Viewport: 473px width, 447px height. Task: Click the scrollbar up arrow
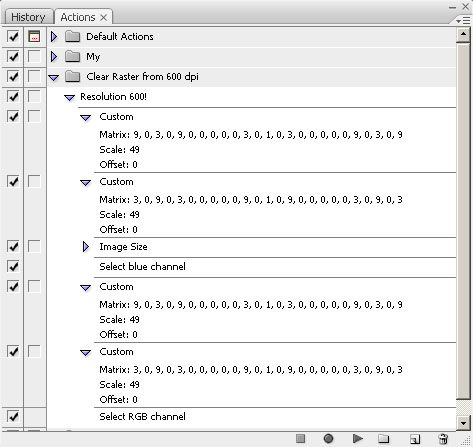click(463, 34)
